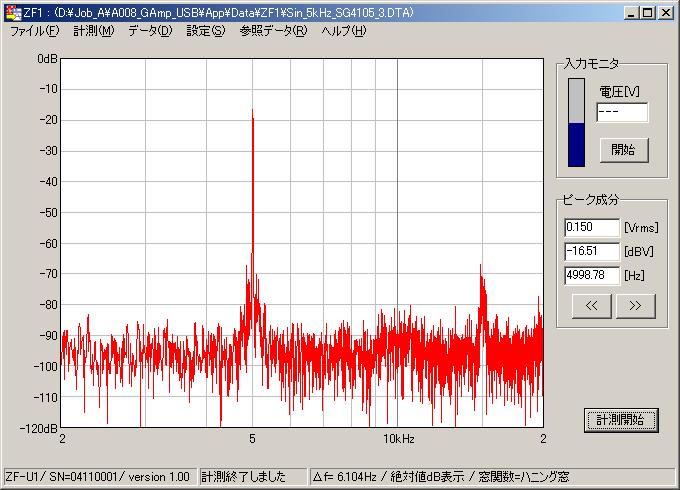
Task: Click the 計測開始 button
Action: tap(621, 420)
